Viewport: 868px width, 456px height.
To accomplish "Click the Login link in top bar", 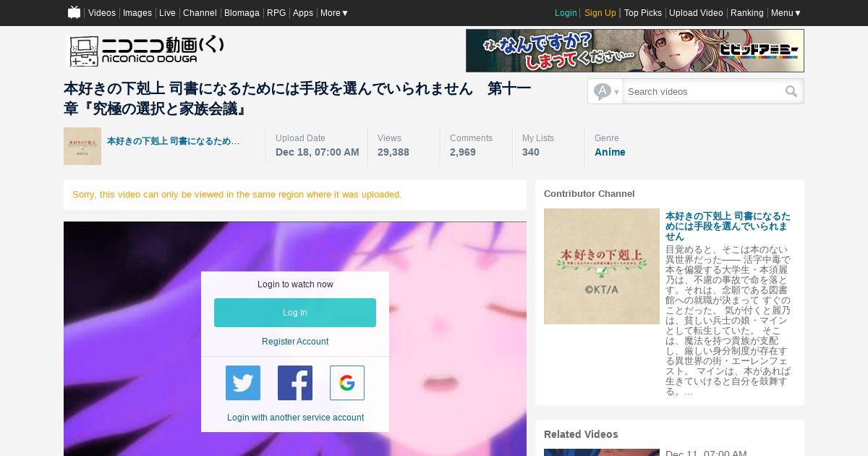I will [566, 13].
